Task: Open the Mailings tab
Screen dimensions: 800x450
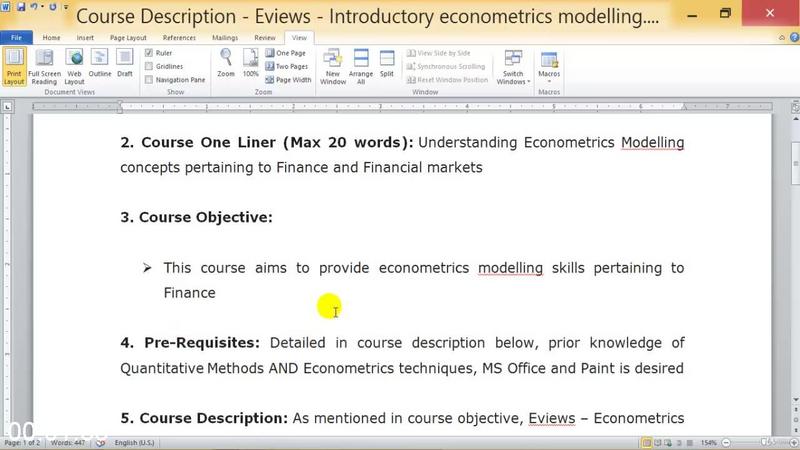Action: (224, 37)
